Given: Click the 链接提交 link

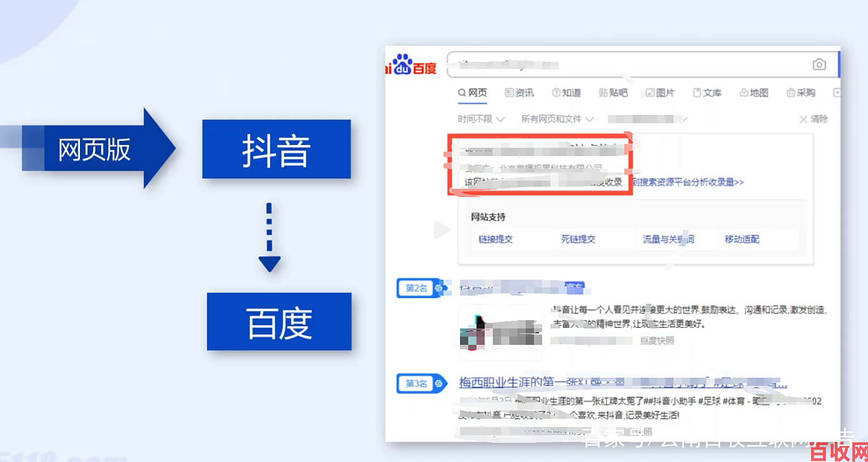Looking at the screenshot, I should coord(495,239).
